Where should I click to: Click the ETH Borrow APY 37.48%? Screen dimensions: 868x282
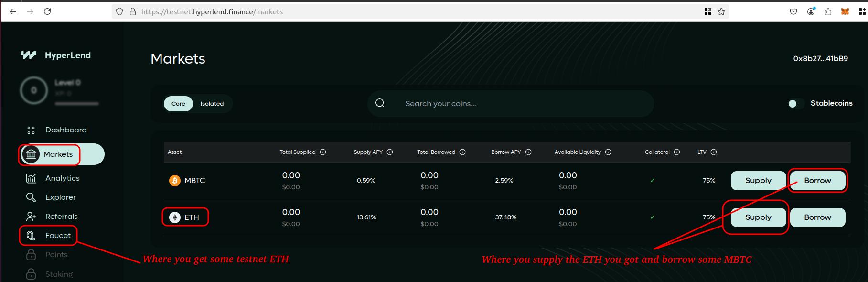[506, 217]
